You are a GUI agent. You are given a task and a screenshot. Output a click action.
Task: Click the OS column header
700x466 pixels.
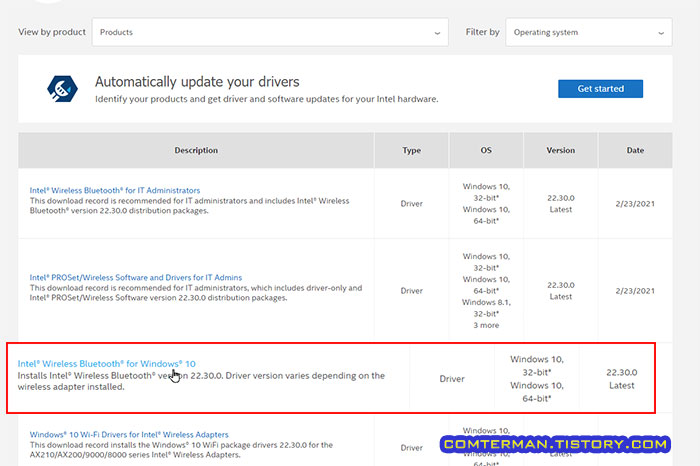(x=486, y=150)
